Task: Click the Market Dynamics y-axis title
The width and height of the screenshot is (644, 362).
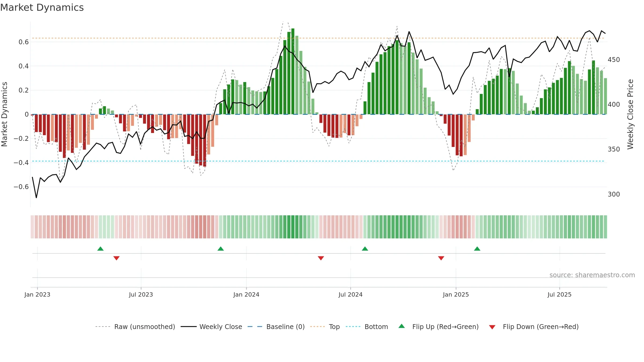Action: [4, 114]
